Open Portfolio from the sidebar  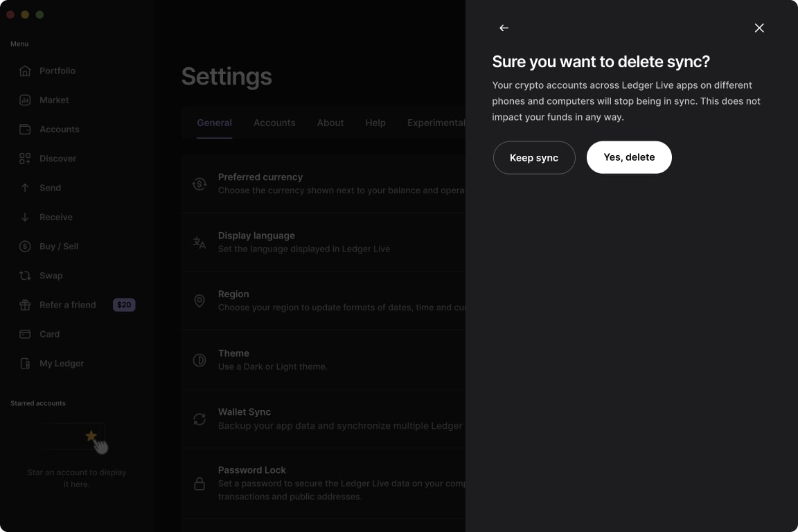[57, 71]
